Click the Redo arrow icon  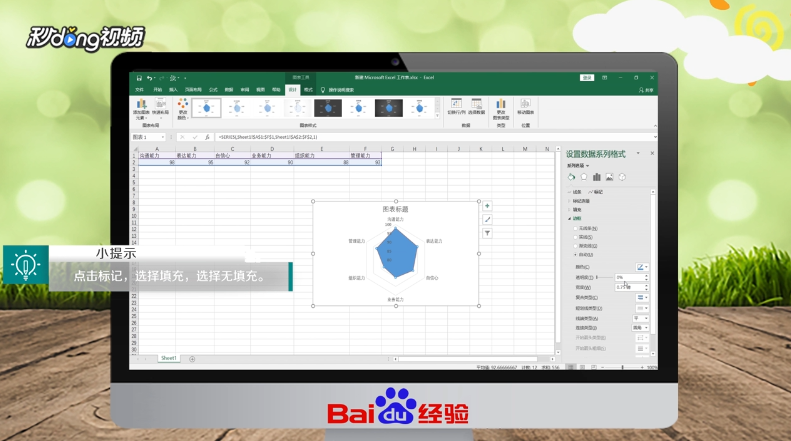(162, 78)
